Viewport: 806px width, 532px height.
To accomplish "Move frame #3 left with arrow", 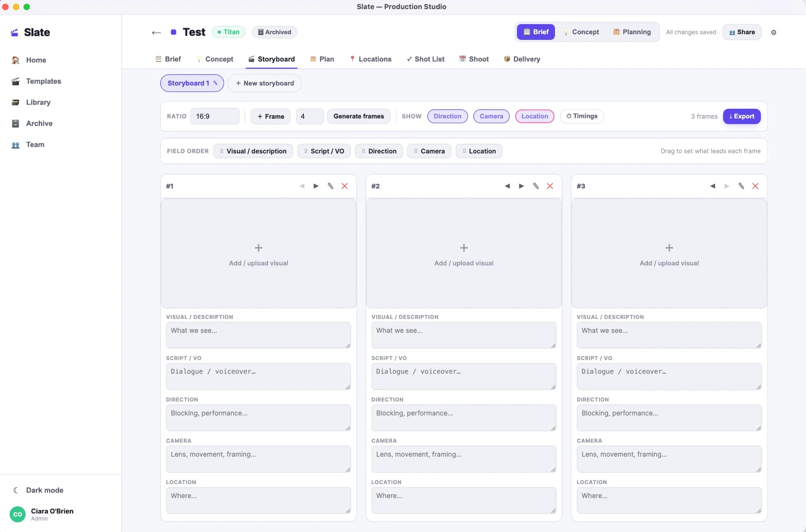I will [x=713, y=186].
